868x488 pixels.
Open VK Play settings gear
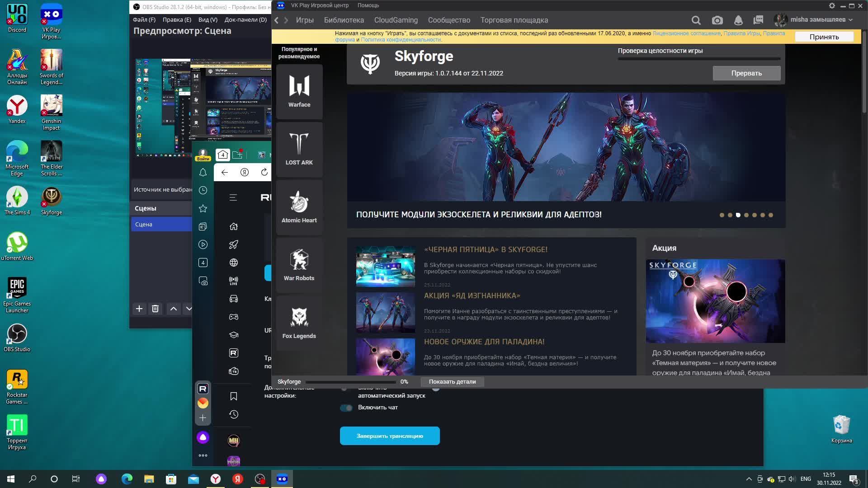pos(832,5)
